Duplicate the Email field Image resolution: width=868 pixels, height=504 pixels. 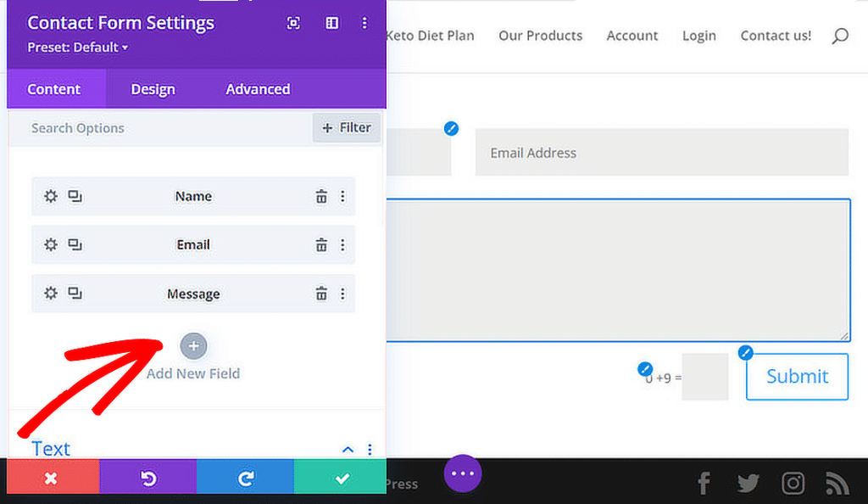(x=75, y=244)
